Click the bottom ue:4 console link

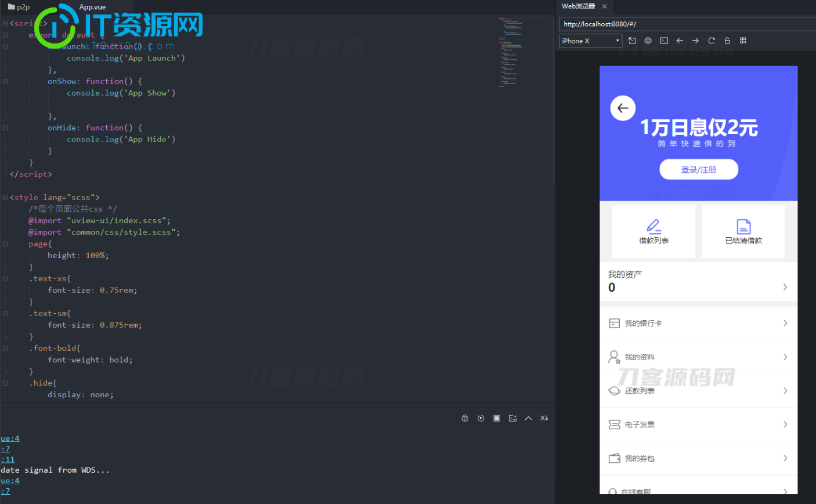coord(10,481)
